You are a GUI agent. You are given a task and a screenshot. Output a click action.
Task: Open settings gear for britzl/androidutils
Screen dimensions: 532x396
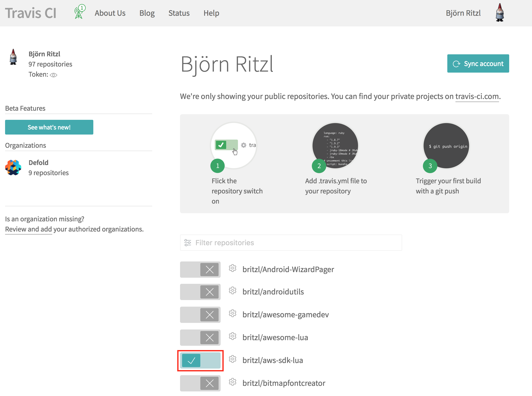click(233, 291)
